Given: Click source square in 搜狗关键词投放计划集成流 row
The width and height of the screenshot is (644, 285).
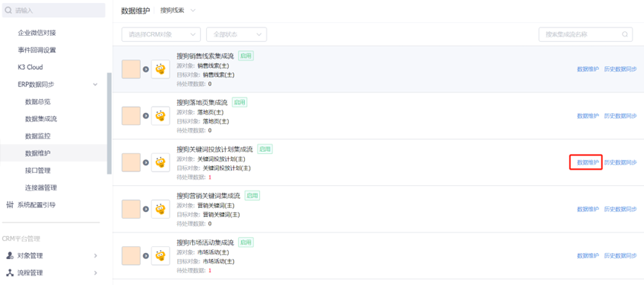Looking at the screenshot, I should click(131, 163).
